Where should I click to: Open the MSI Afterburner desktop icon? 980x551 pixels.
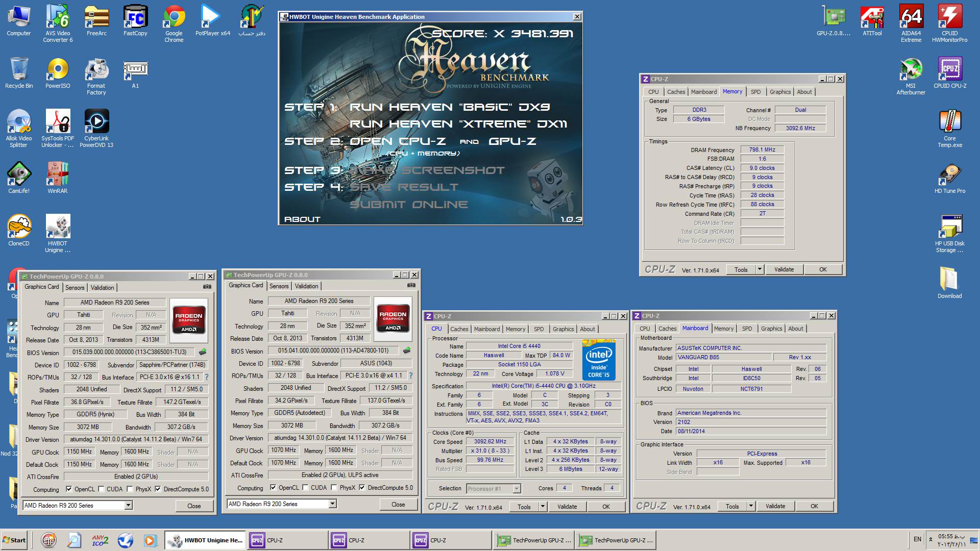[x=911, y=76]
